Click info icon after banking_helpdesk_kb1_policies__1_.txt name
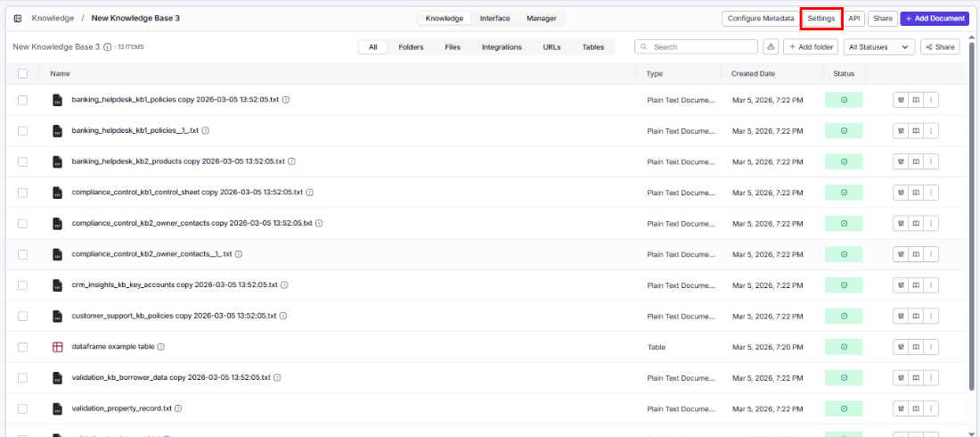 [x=205, y=131]
